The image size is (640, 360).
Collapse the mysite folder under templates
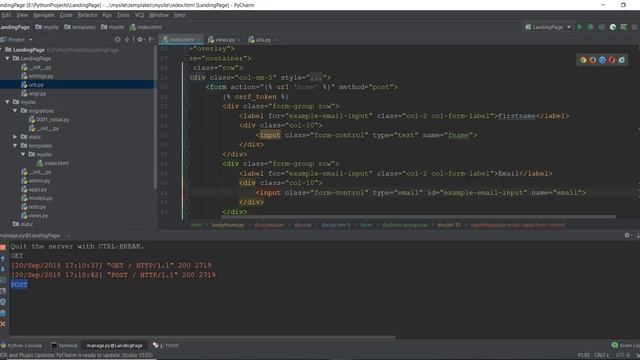click(23, 154)
